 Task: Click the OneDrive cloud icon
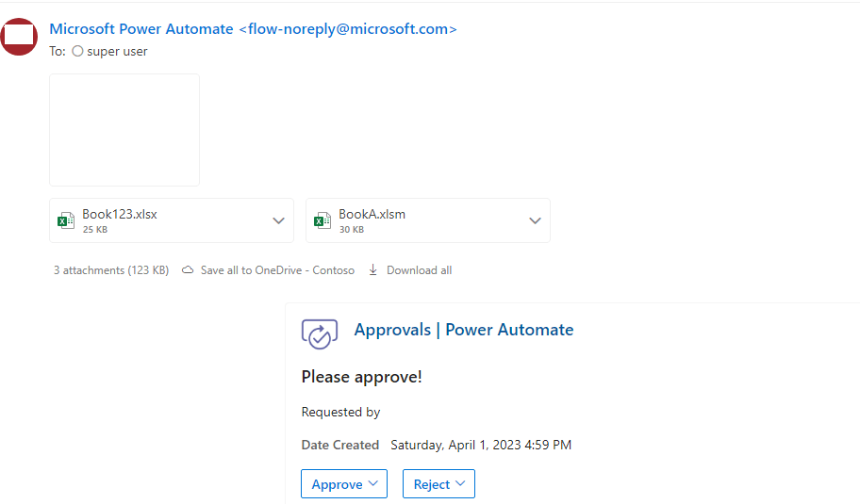(x=188, y=270)
